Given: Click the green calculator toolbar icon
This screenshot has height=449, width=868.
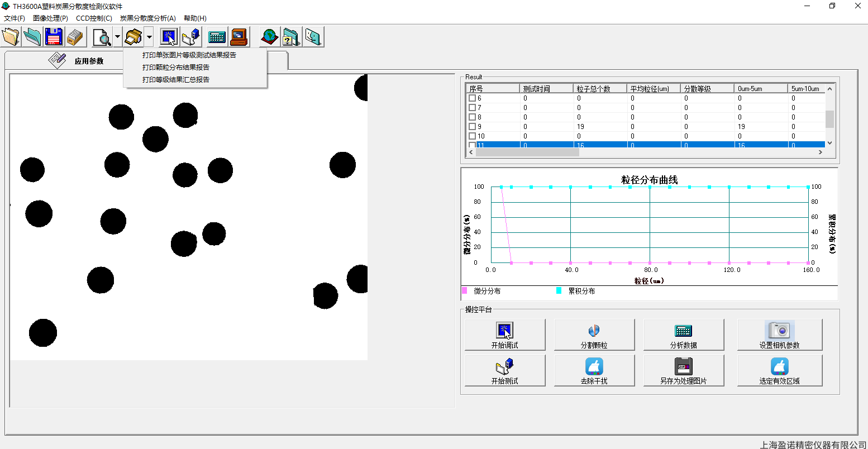Looking at the screenshot, I should 216,37.
